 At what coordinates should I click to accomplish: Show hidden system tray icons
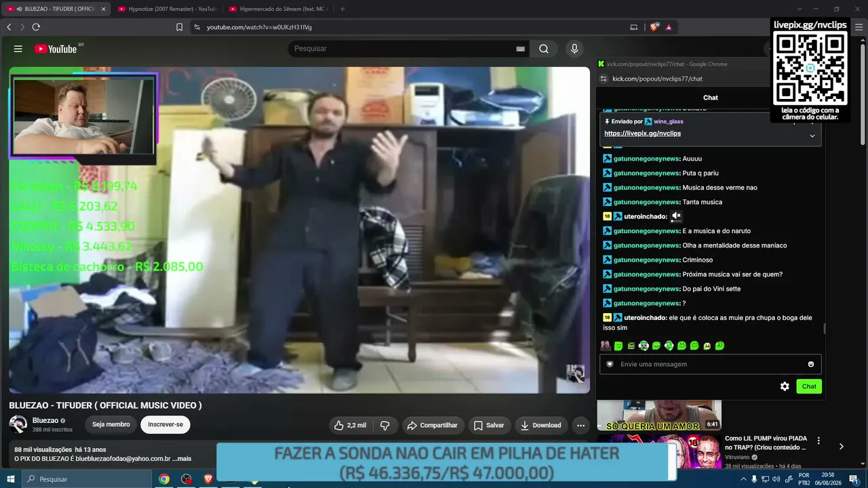pos(744,479)
